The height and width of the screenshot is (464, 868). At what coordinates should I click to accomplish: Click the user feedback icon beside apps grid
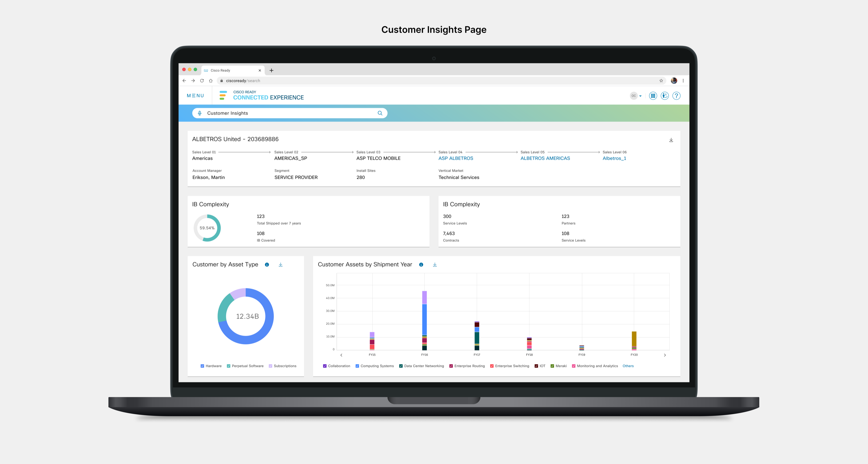click(x=665, y=96)
